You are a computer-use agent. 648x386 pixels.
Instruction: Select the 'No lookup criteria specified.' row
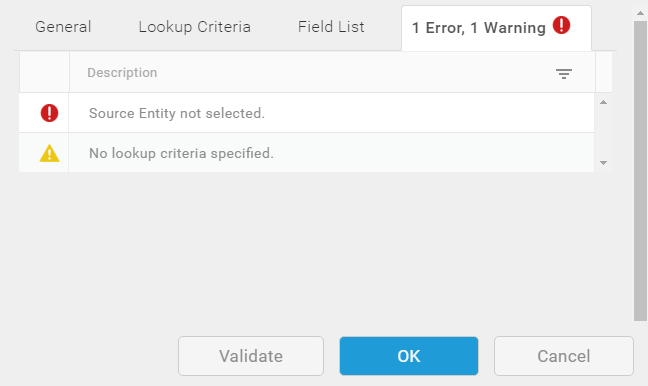[x=307, y=153]
